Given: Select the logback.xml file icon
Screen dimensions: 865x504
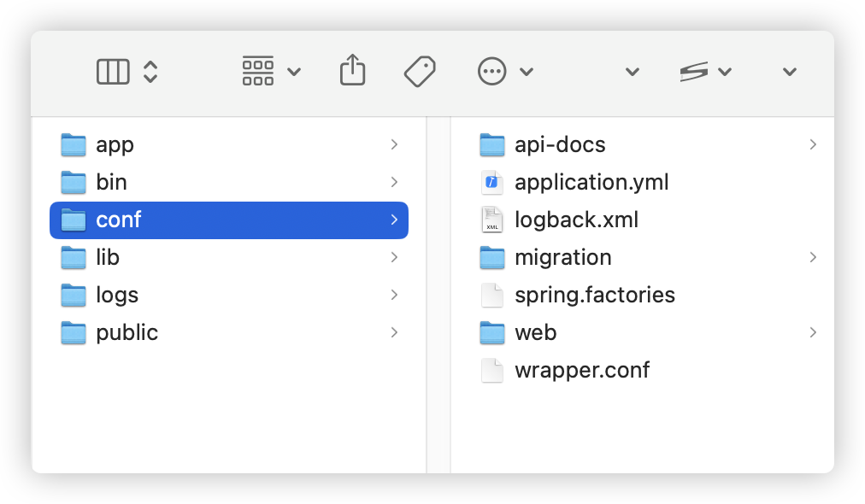Looking at the screenshot, I should [x=492, y=220].
